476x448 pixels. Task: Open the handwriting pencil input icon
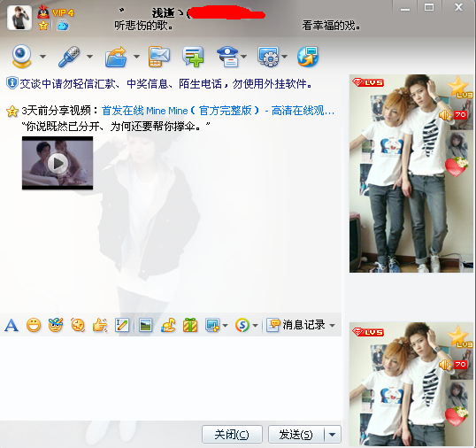[122, 325]
